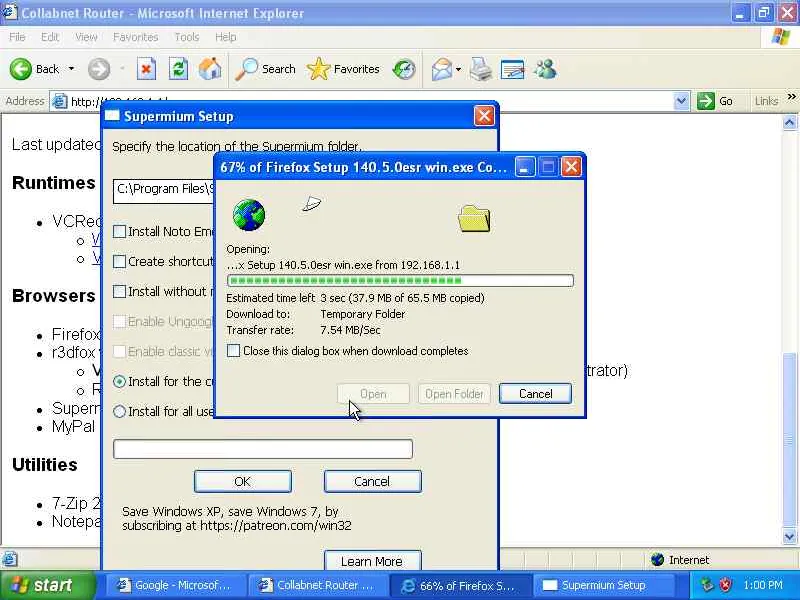Viewport: 800px width, 600px height.
Task: Click the empty bar above OK button
Action: tap(263, 449)
